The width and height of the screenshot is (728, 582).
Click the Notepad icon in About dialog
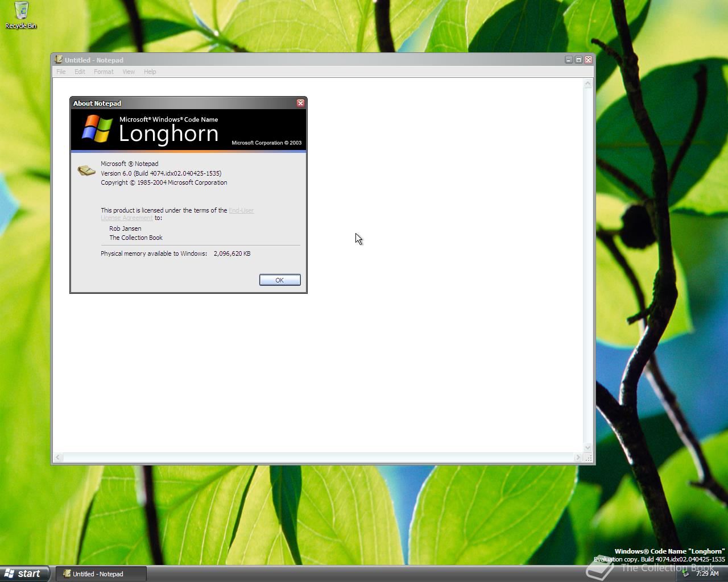coord(86,171)
